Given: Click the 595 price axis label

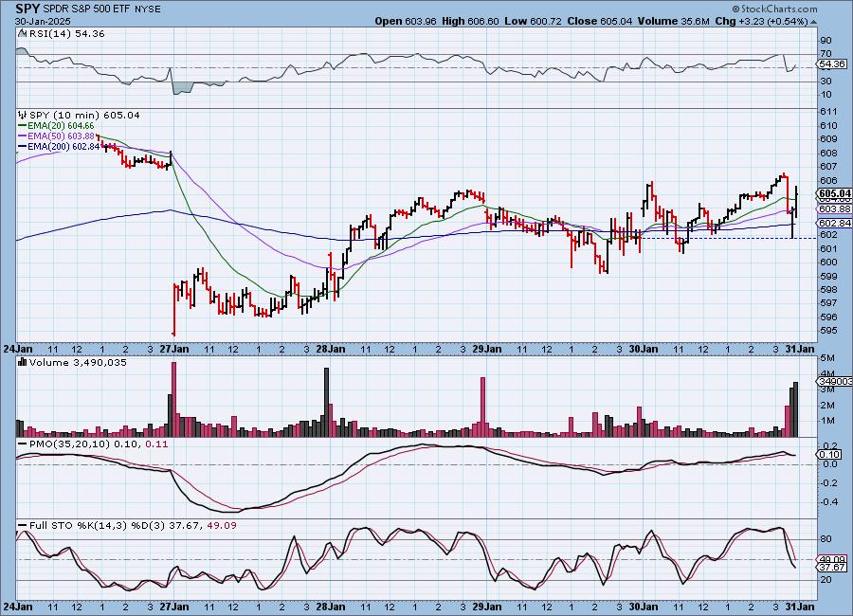Looking at the screenshot, I should coord(828,331).
